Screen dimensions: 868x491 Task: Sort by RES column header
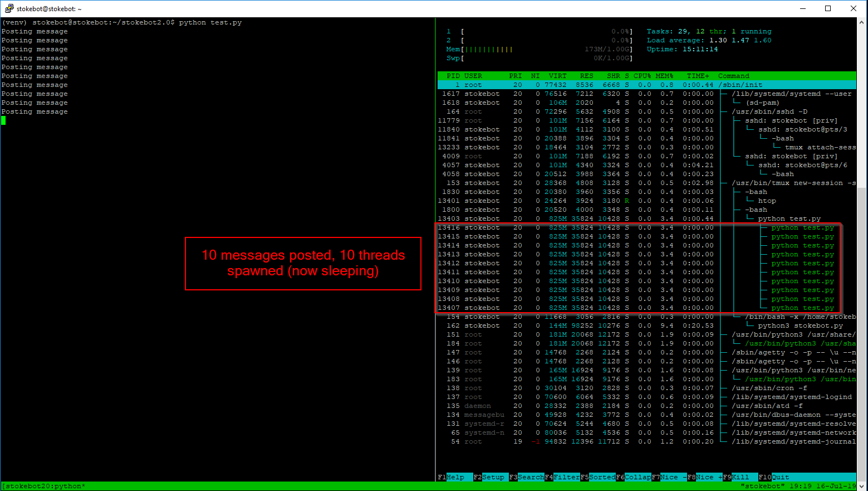(x=586, y=76)
